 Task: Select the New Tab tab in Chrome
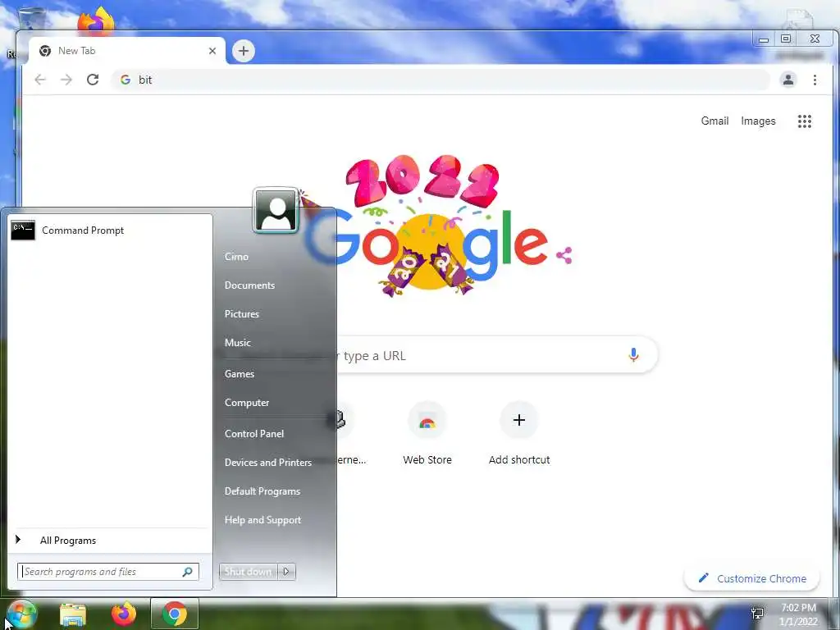click(x=126, y=51)
